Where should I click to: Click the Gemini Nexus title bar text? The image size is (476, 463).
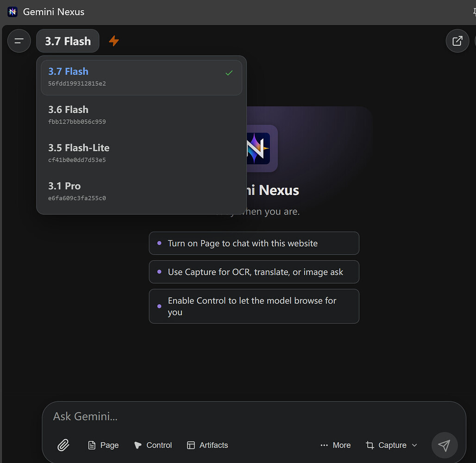[x=54, y=12]
